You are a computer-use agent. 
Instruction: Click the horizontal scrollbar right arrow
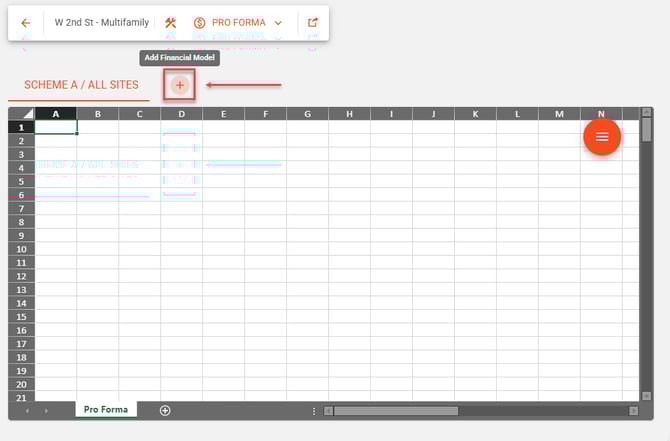(633, 411)
